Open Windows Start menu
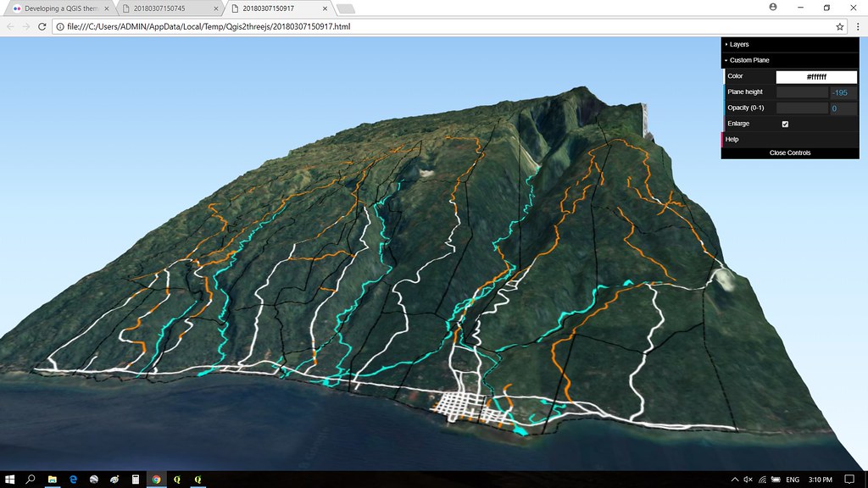This screenshot has height=488, width=868. click(x=9, y=480)
